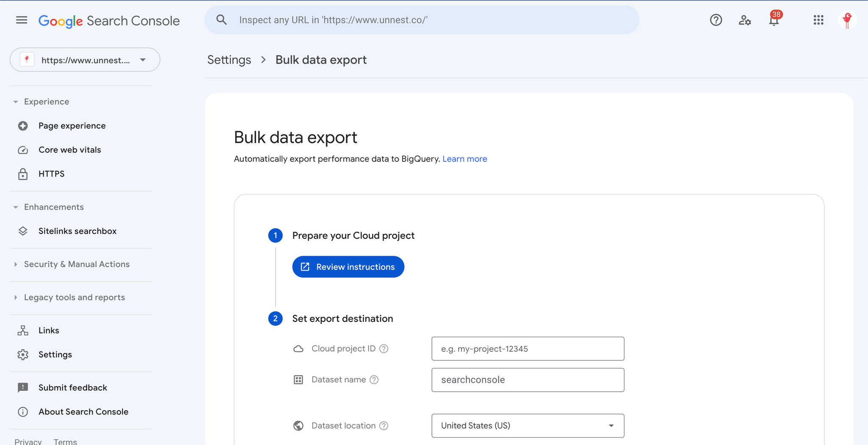Open Page experience report
This screenshot has width=868, height=445.
point(72,126)
